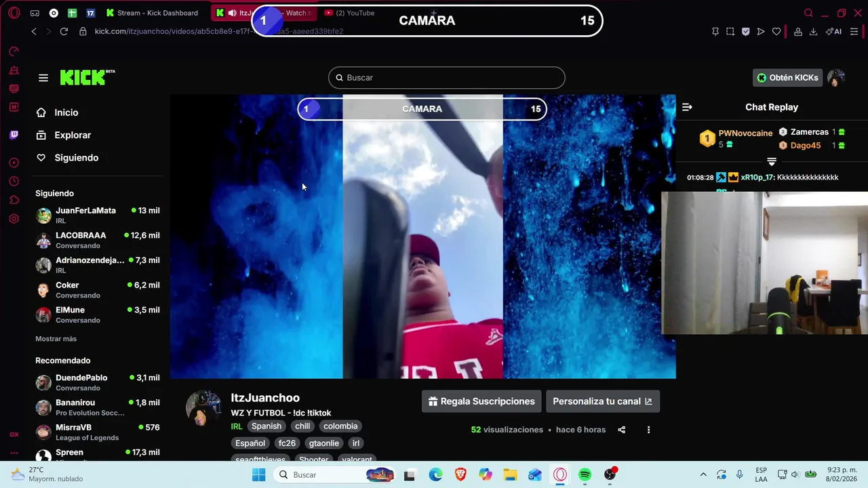Share the video with share icon
This screenshot has width=868, height=488.
pos(622,430)
